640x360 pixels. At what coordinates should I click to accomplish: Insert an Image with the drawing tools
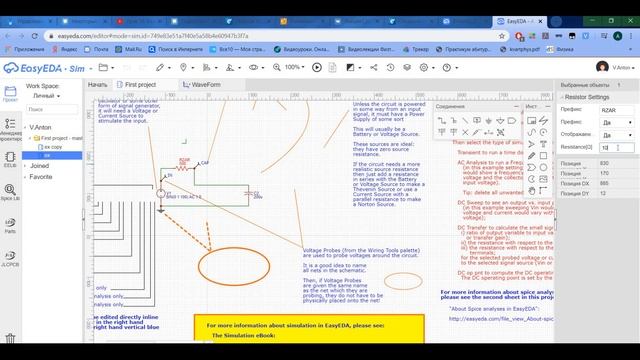[x=543, y=179]
